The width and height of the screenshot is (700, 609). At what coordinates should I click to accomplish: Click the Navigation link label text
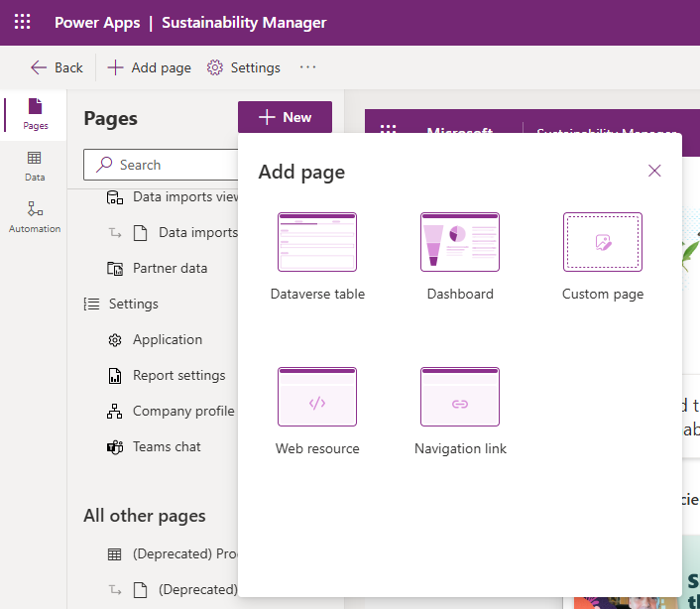coord(460,448)
